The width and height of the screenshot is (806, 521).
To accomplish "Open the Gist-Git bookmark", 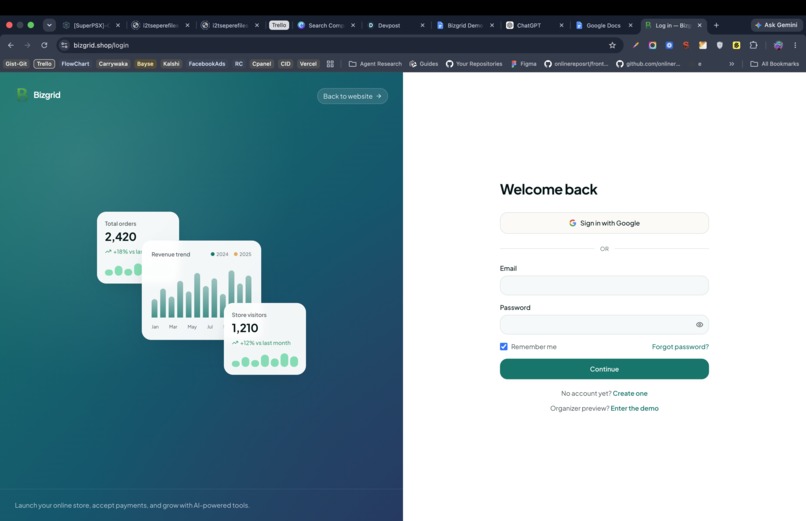I will (16, 64).
